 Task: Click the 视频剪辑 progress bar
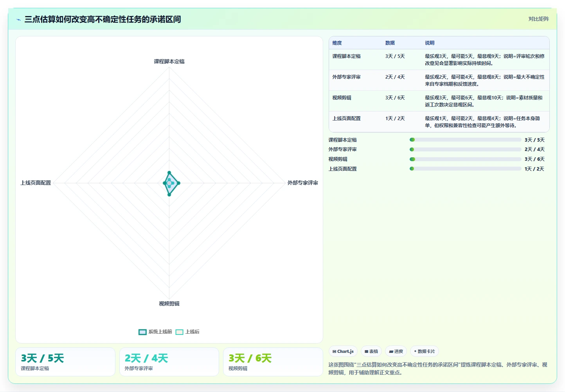[x=465, y=159]
